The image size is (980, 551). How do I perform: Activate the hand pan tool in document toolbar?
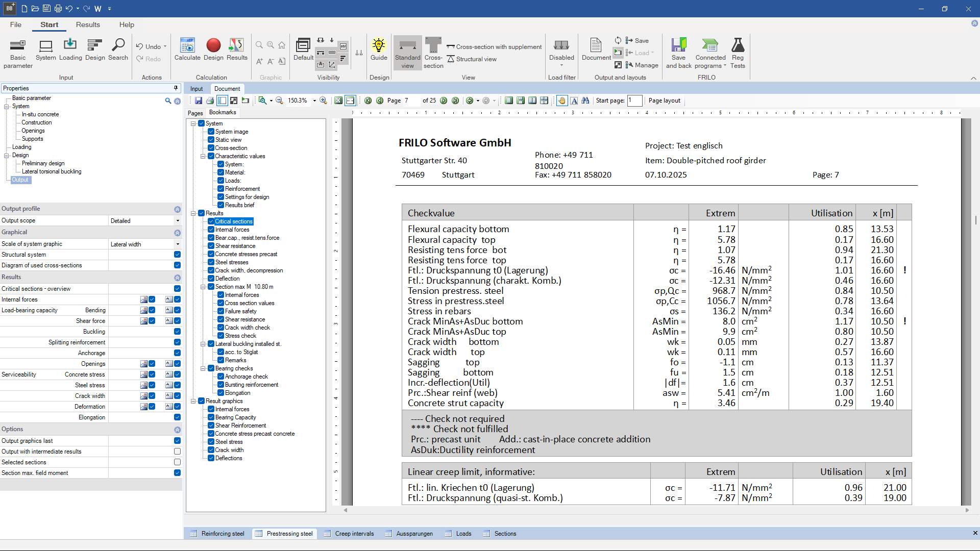[x=561, y=101]
